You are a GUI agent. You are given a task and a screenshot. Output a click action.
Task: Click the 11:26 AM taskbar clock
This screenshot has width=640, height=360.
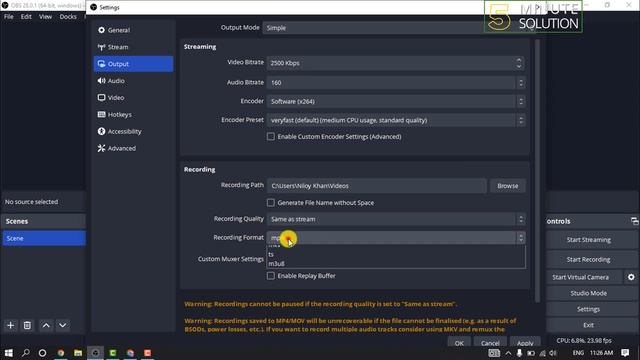coord(601,353)
